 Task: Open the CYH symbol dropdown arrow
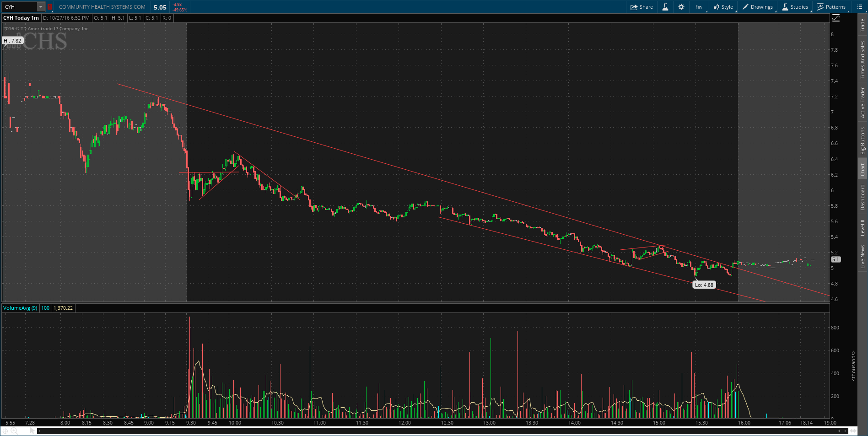pos(41,7)
